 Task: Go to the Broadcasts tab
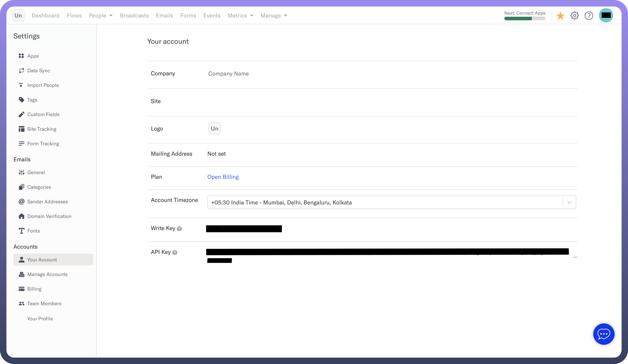coord(134,15)
